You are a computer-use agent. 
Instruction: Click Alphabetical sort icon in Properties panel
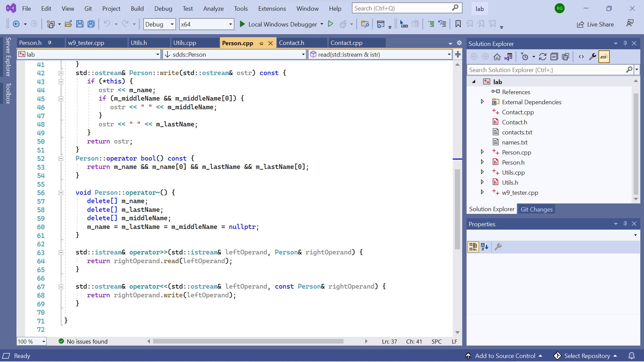484,247
